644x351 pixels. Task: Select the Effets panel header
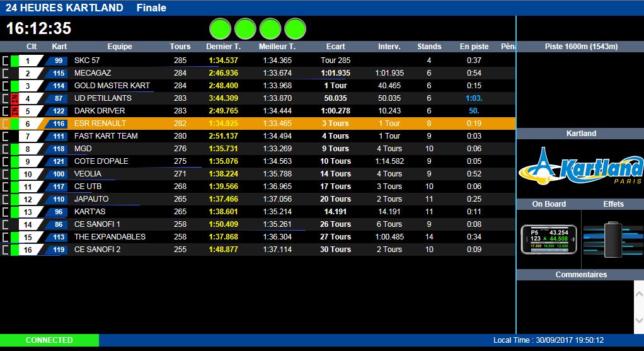613,204
